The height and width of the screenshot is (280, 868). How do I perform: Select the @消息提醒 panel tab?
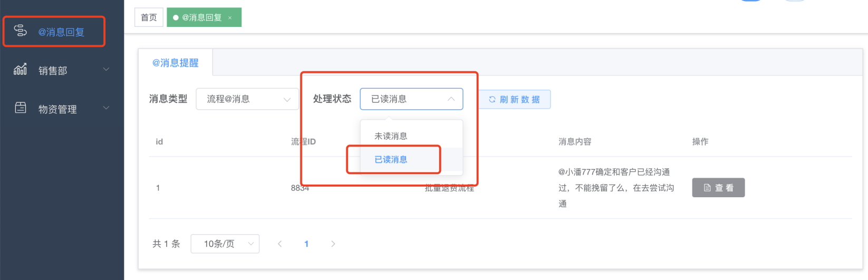[x=175, y=63]
